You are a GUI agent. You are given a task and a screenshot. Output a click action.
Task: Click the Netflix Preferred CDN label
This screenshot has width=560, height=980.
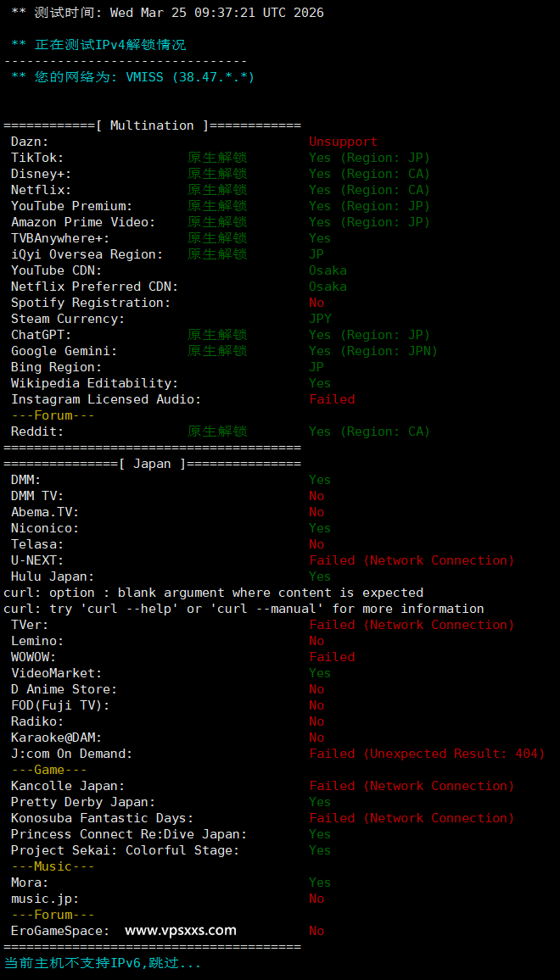point(94,287)
